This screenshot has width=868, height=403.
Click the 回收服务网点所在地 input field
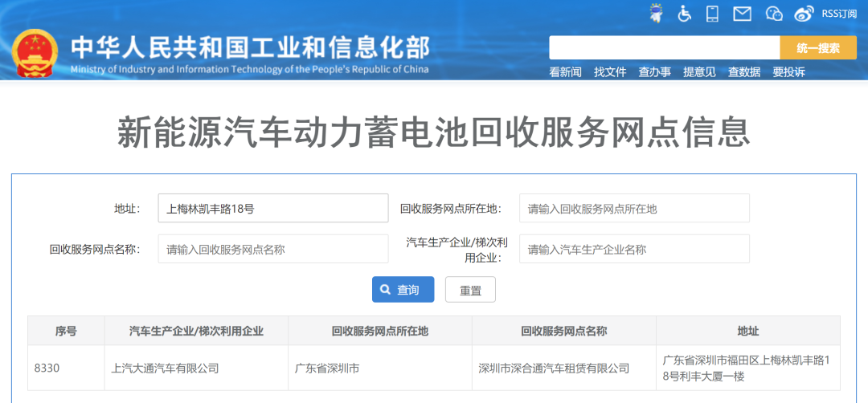(634, 209)
